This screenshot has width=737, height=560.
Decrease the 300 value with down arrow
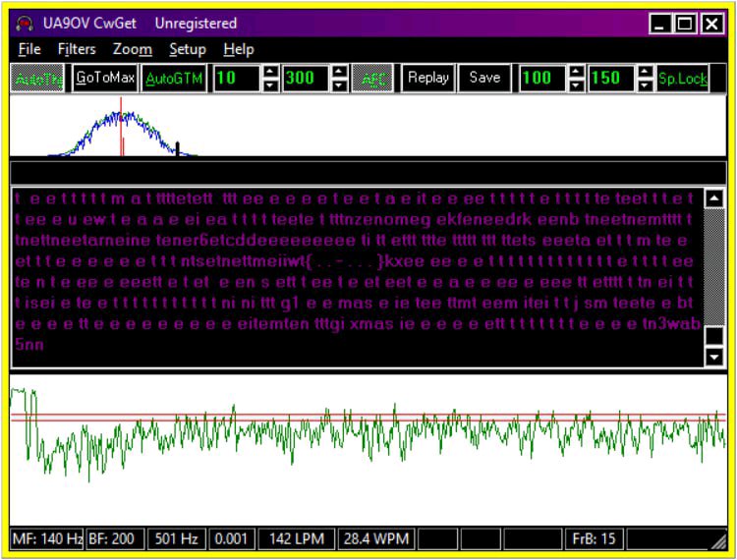pos(339,85)
